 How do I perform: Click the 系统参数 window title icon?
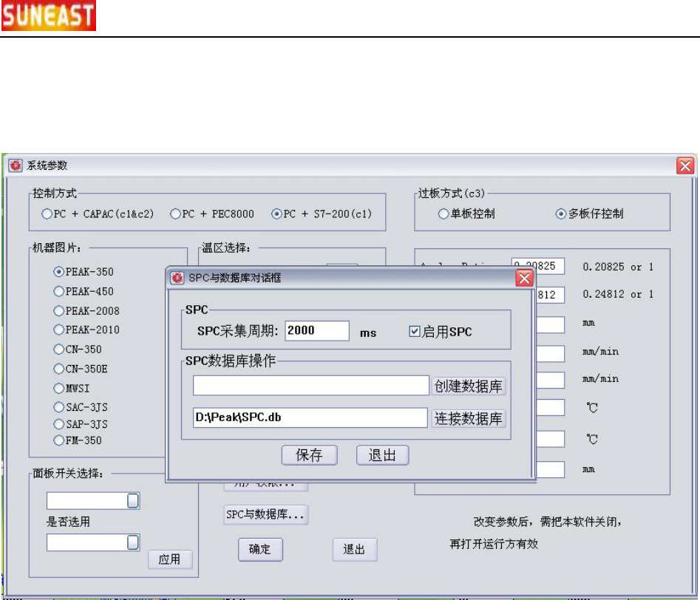pyautogui.click(x=16, y=166)
